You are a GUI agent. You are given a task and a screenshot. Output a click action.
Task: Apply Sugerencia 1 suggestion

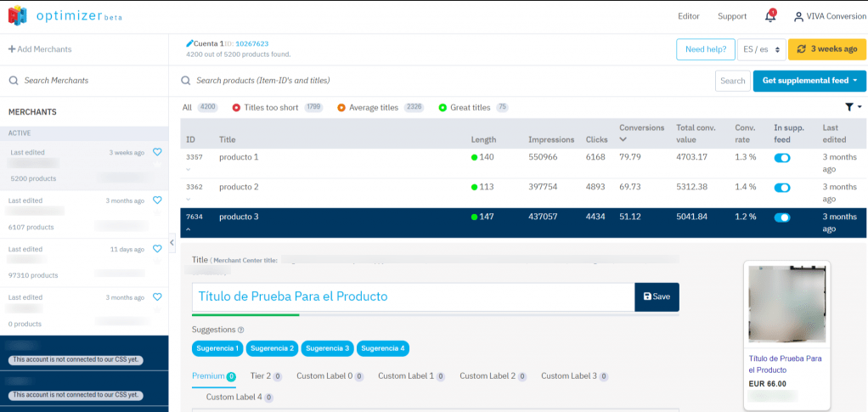click(217, 348)
